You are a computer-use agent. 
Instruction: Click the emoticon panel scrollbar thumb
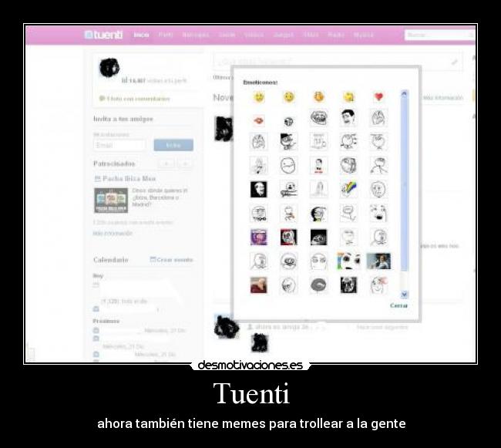(404, 184)
